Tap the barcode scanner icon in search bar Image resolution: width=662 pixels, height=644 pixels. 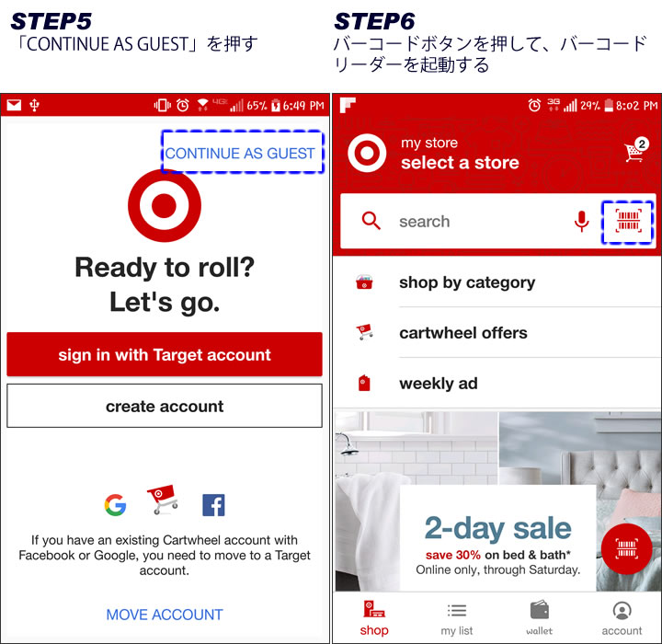pyautogui.click(x=628, y=221)
